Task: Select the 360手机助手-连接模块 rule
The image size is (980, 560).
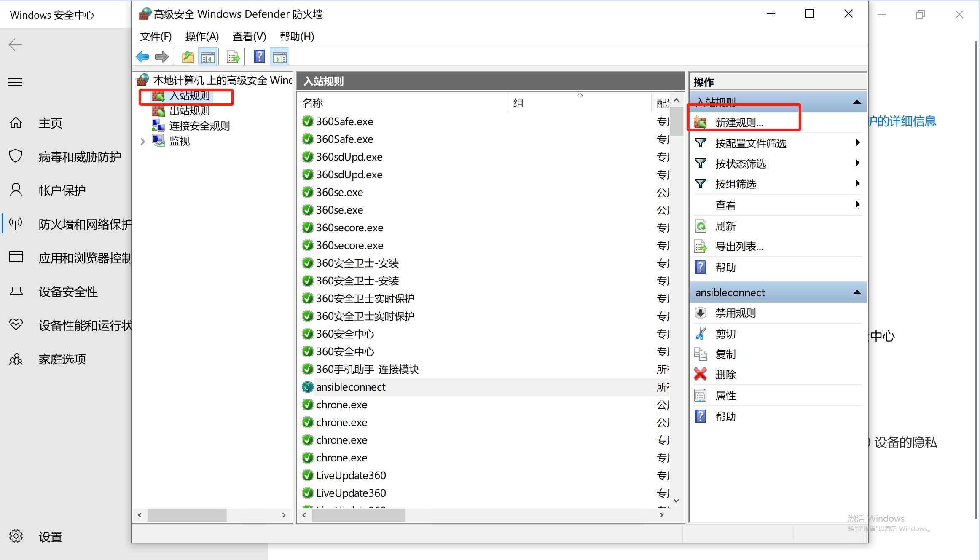Action: point(367,370)
